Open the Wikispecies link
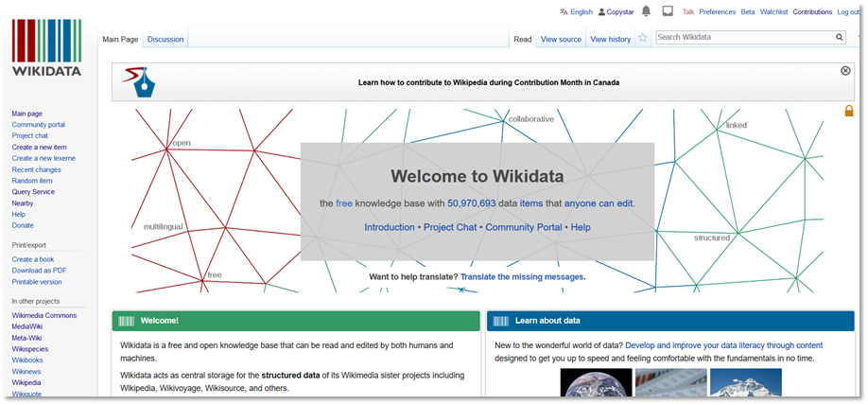 [30, 349]
